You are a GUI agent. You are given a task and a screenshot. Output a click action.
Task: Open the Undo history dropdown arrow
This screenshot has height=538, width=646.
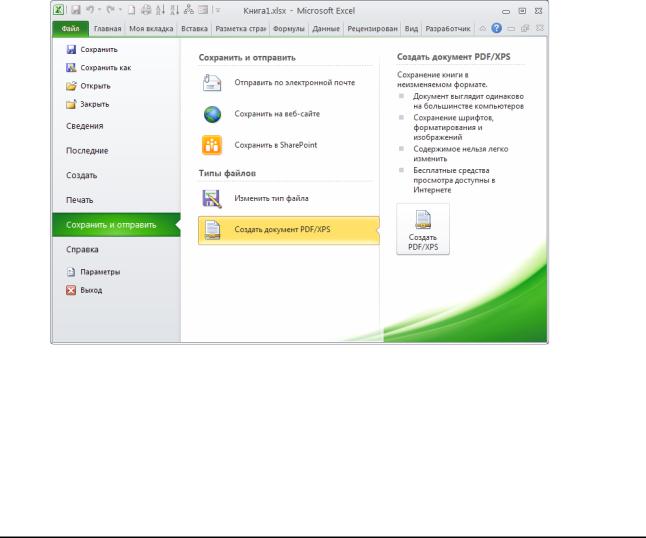(99, 10)
